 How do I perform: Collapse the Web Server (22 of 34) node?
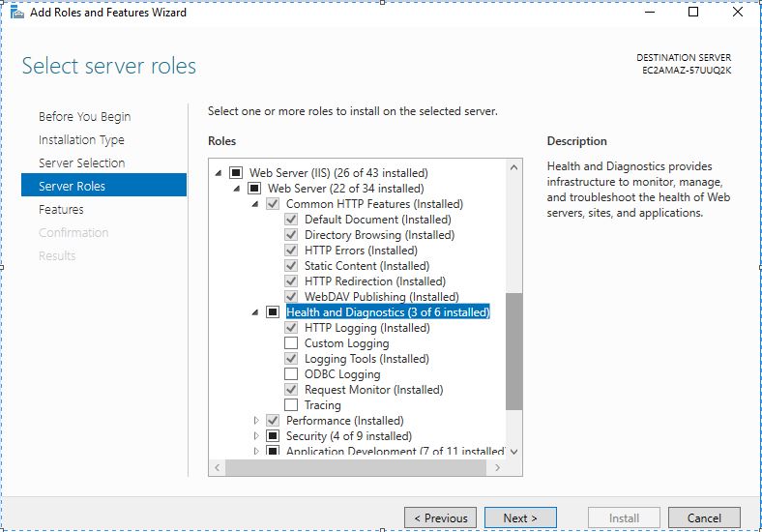tap(237, 189)
